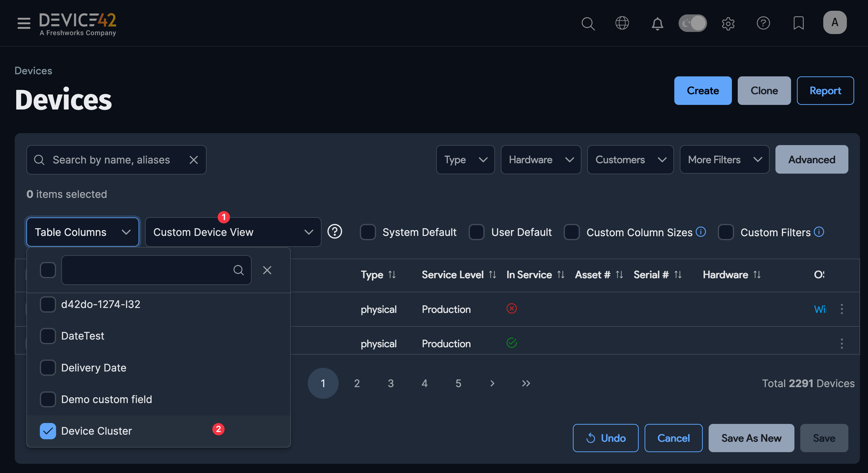The image size is (868, 473).
Task: Toggle the dark mode switch
Action: pos(692,23)
